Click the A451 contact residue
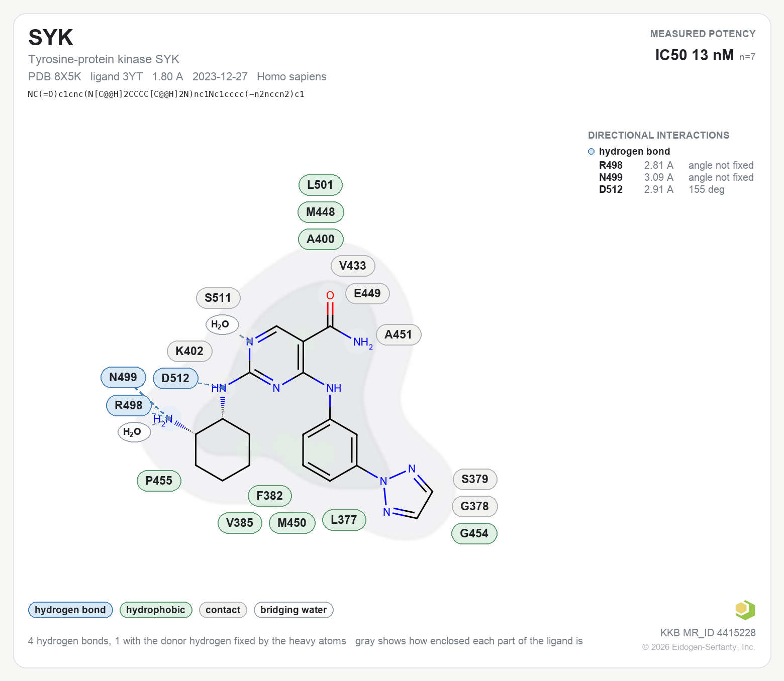 tap(399, 334)
